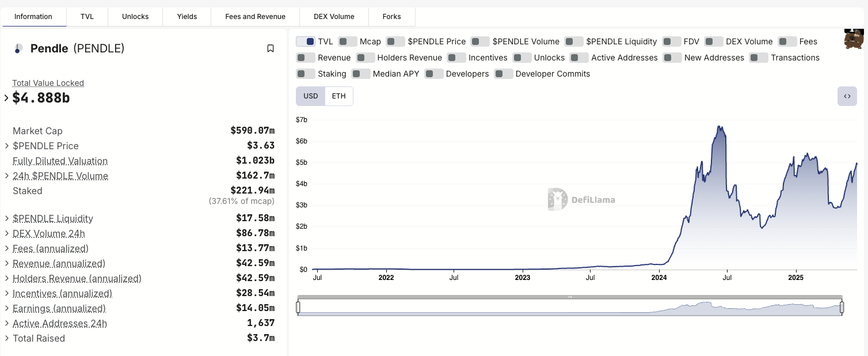This screenshot has height=356, width=868.
Task: Click the $7b y-axis label
Action: 302,120
